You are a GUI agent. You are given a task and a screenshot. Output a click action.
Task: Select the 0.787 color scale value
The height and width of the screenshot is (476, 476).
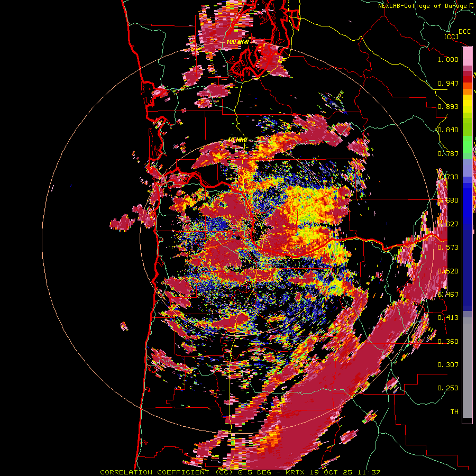448,153
